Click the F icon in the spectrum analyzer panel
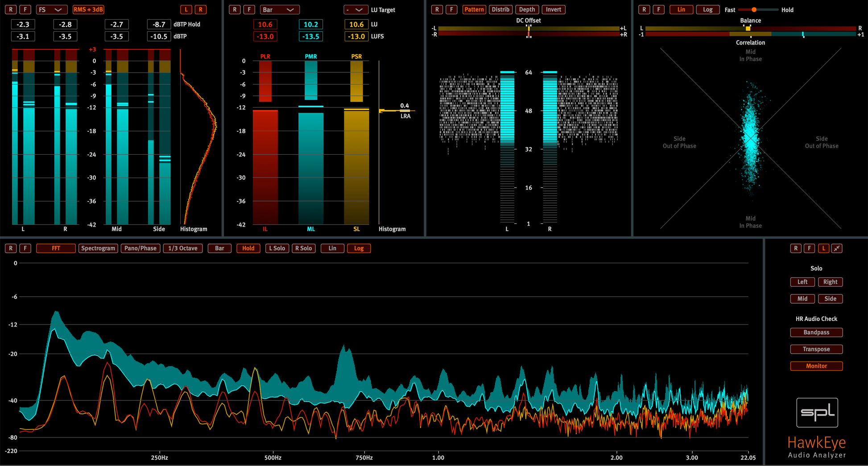This screenshot has width=868, height=466. [x=25, y=248]
